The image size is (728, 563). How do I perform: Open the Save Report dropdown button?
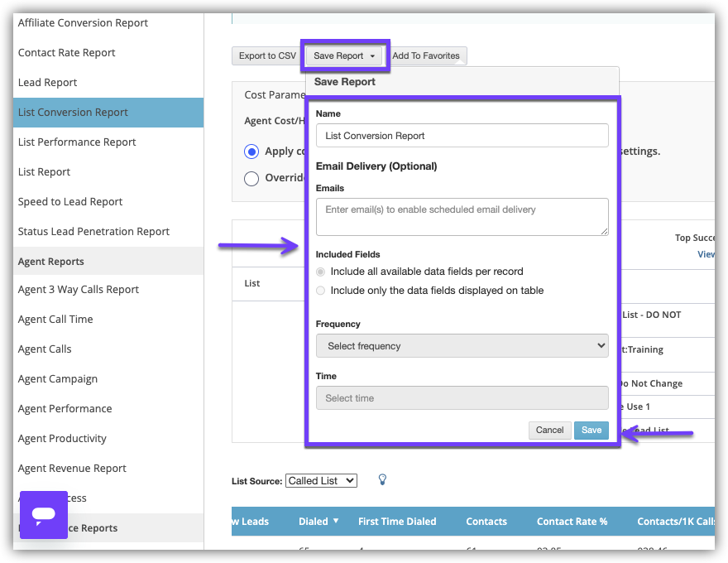pyautogui.click(x=344, y=55)
